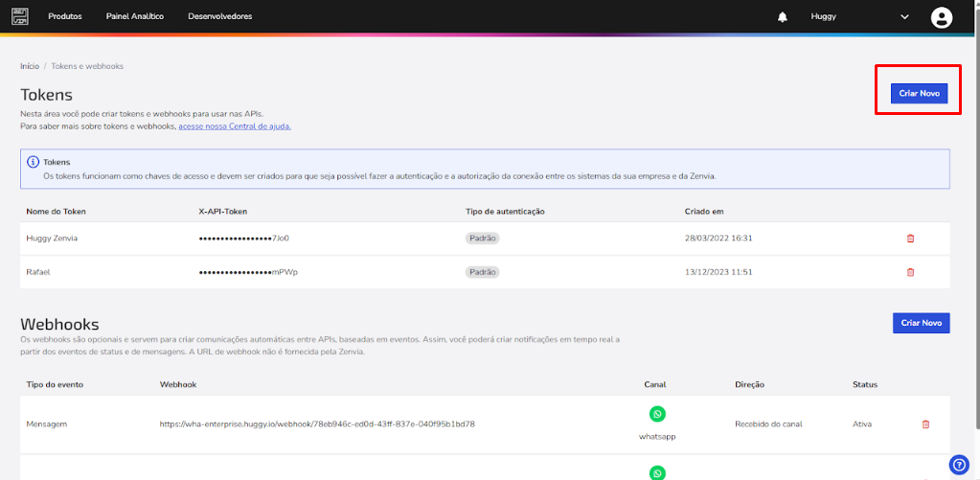Click the Webhooks section heading

60,325
